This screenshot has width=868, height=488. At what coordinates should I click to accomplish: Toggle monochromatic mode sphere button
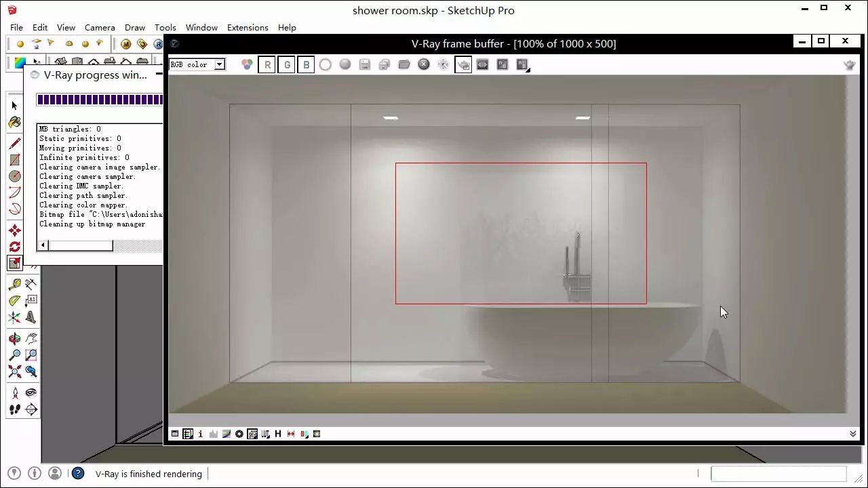345,64
